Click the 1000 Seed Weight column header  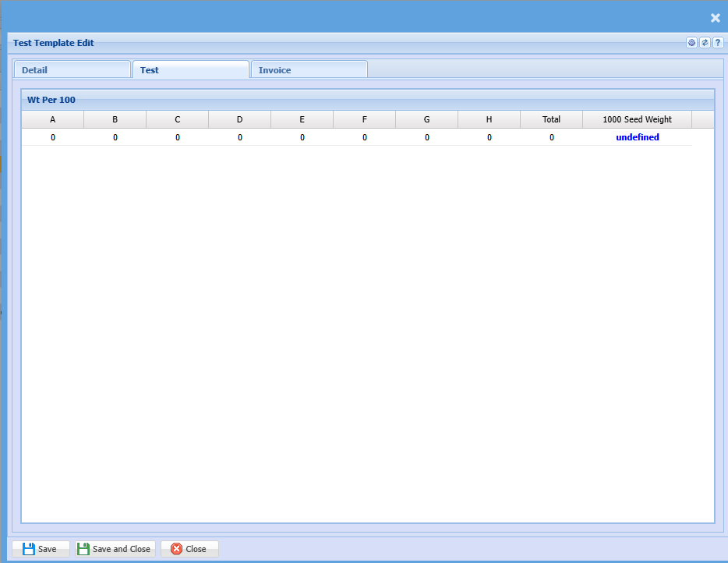[637, 119]
